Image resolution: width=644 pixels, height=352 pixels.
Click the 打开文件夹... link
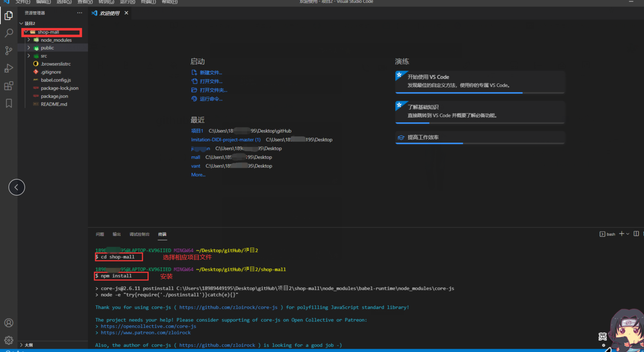click(x=213, y=90)
